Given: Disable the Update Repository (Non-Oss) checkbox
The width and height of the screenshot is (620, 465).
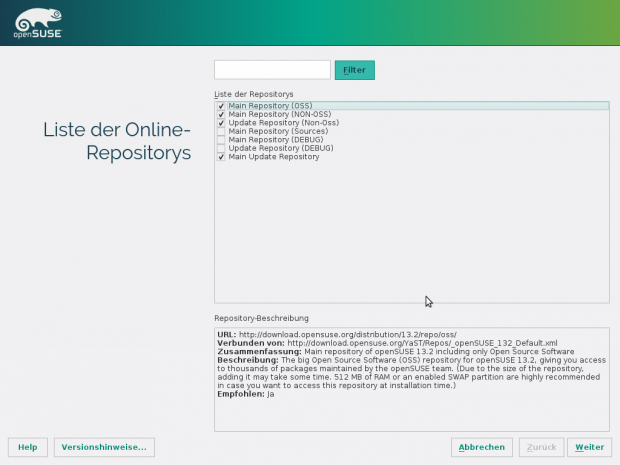Looking at the screenshot, I should pyautogui.click(x=221, y=123).
